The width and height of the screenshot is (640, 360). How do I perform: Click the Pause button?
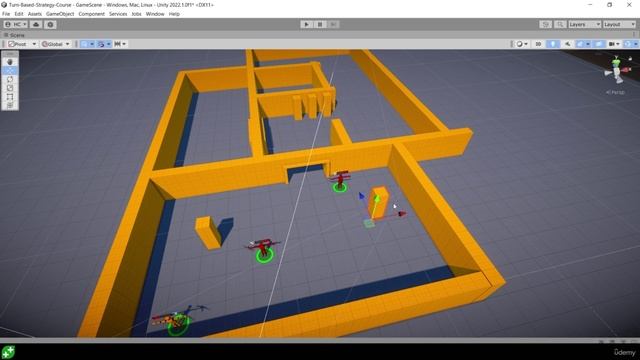pos(320,24)
